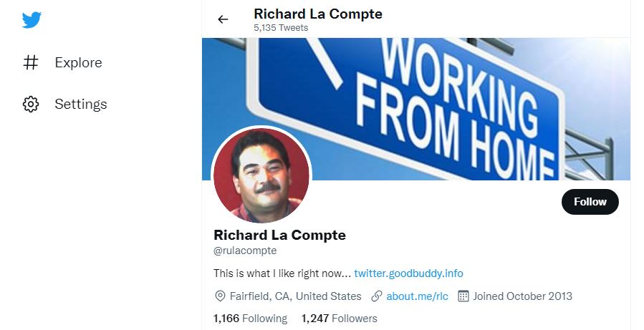View the 1,166 Following list
The height and width of the screenshot is (330, 644).
251,319
